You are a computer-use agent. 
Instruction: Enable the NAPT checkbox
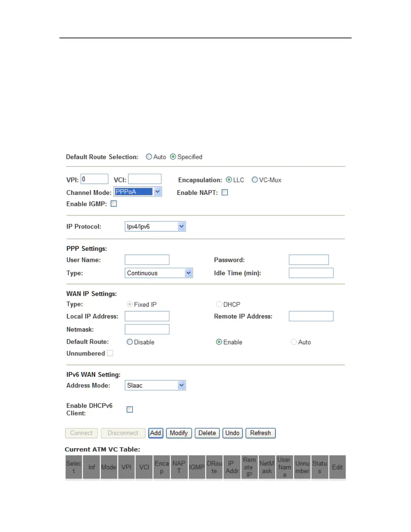[225, 192]
